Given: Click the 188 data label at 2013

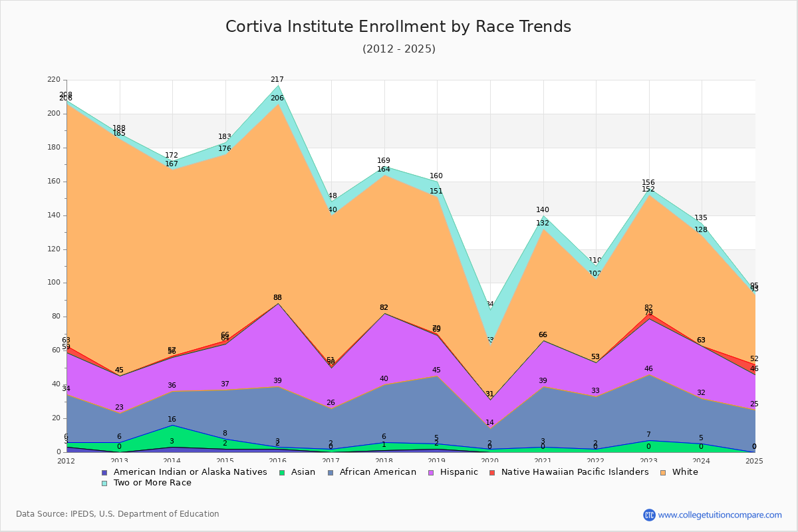Looking at the screenshot, I should point(119,128).
